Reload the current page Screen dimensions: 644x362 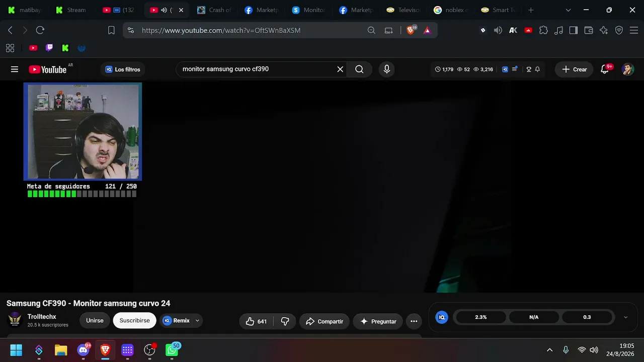click(x=40, y=30)
